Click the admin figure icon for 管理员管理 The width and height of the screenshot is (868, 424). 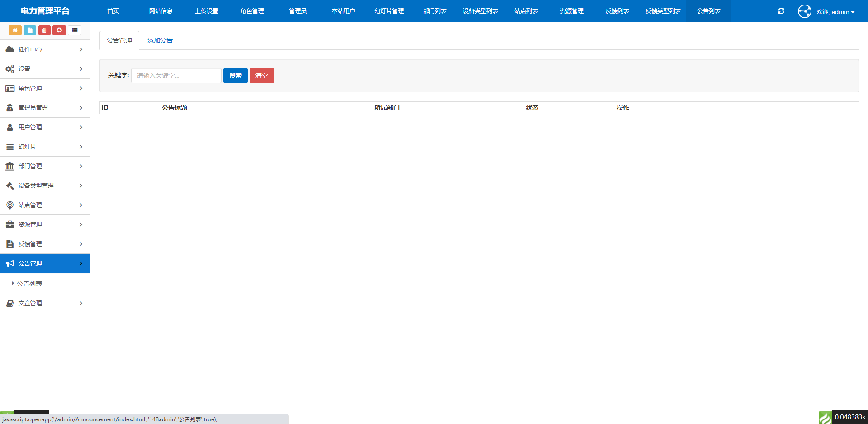(x=10, y=108)
